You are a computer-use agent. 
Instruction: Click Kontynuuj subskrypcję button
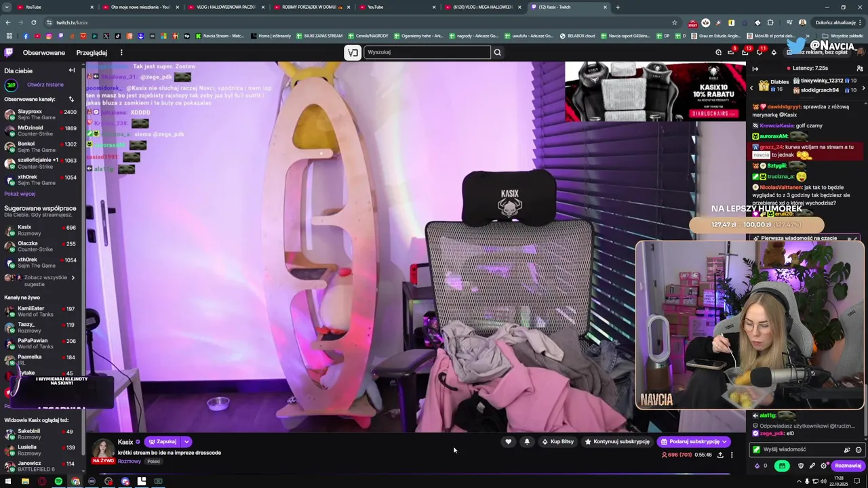617,441
